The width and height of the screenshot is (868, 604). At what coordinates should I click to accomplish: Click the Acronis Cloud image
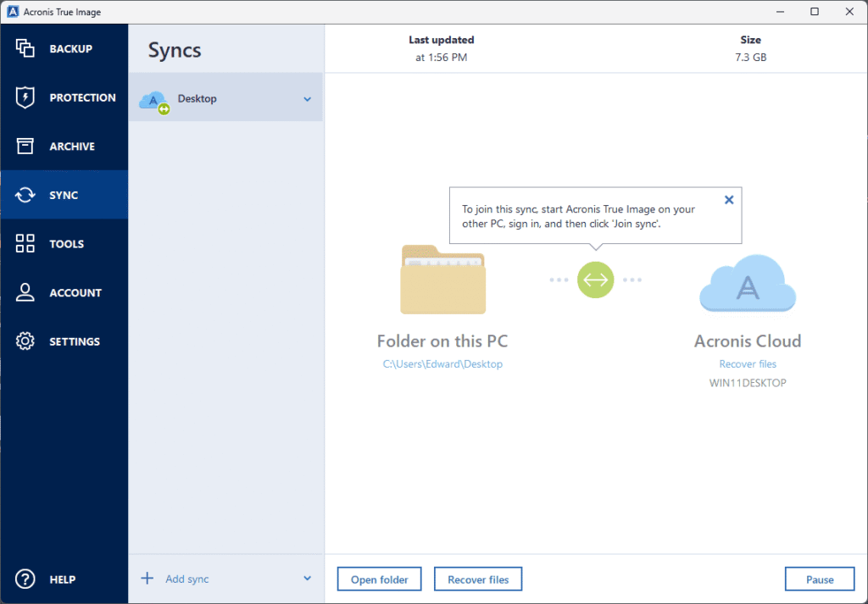(748, 283)
